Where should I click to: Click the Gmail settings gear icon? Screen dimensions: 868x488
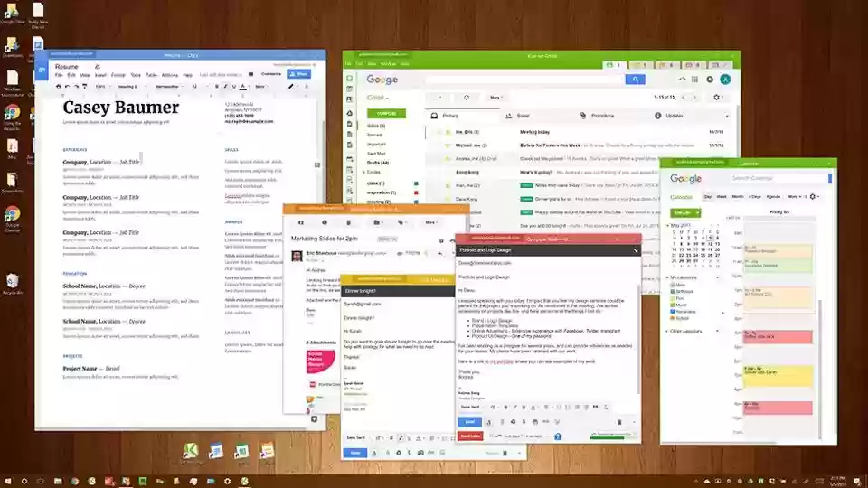click(x=716, y=98)
